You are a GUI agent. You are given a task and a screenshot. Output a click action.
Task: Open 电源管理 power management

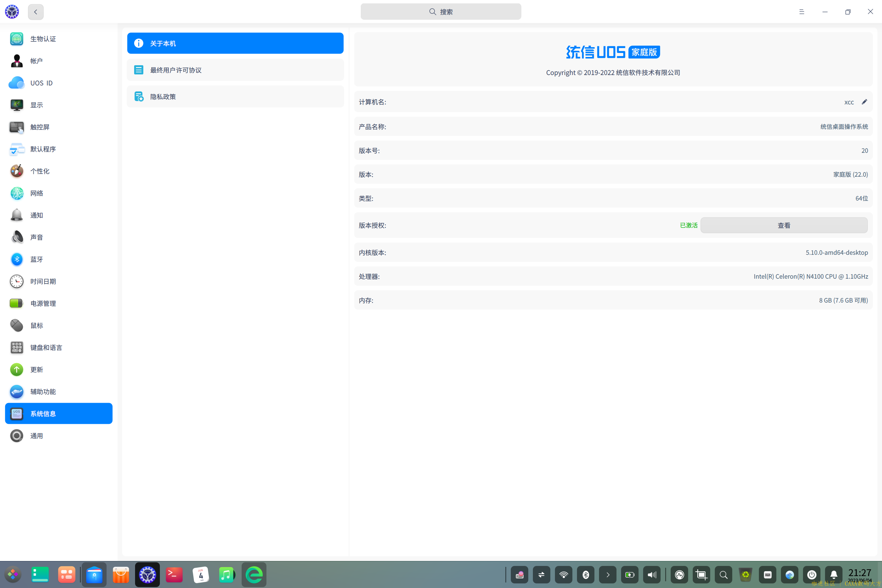[x=58, y=303]
